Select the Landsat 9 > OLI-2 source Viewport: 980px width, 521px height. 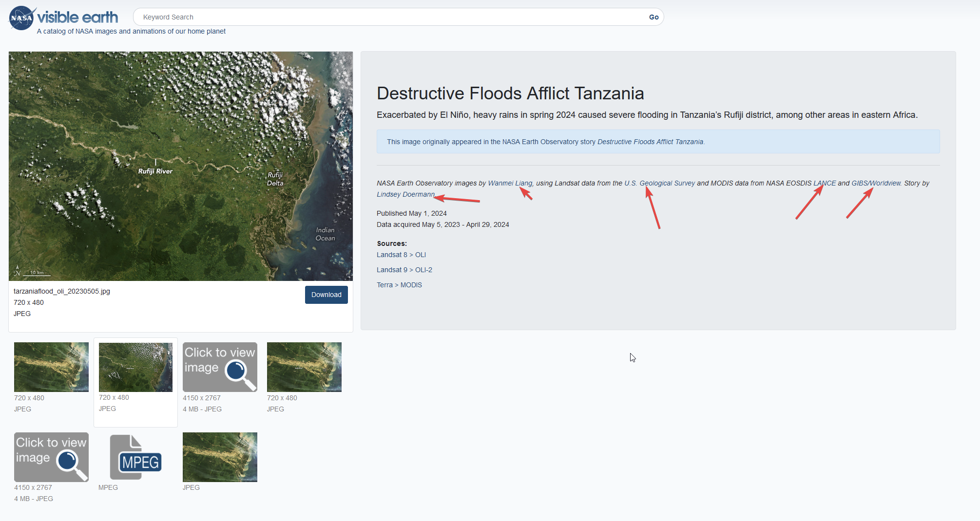[x=404, y=270]
